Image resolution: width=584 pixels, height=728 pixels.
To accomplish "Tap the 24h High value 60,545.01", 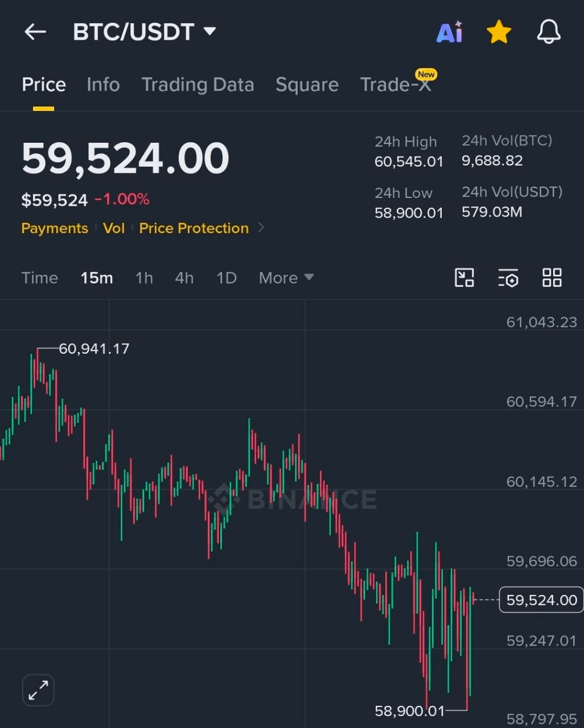I will coord(409,162).
